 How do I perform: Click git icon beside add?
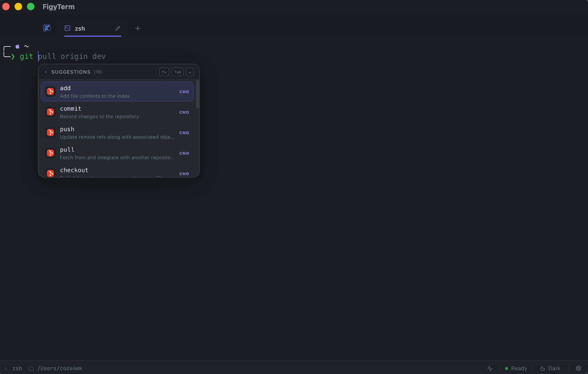coord(51,92)
